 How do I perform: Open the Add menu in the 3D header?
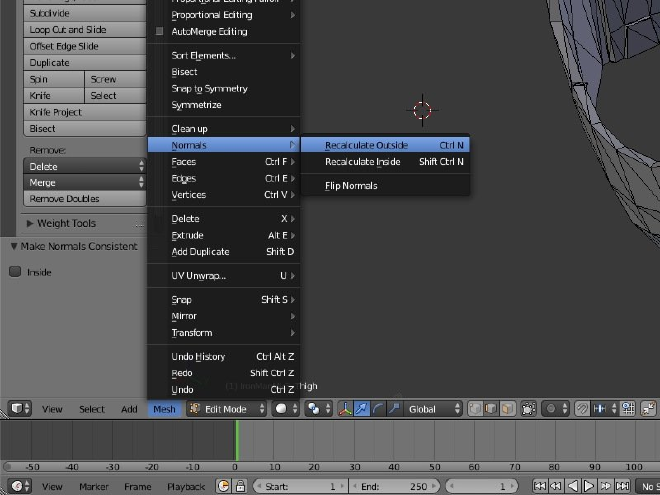(129, 409)
